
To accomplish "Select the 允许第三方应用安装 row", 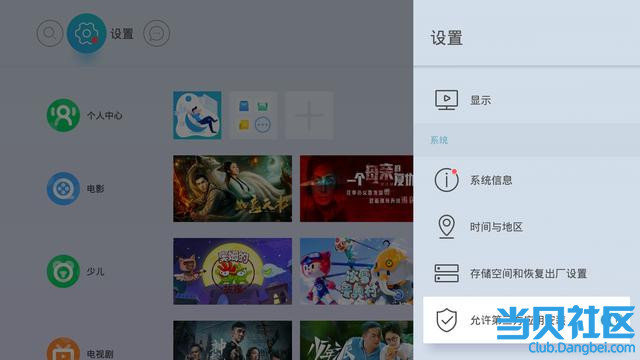I will click(527, 320).
